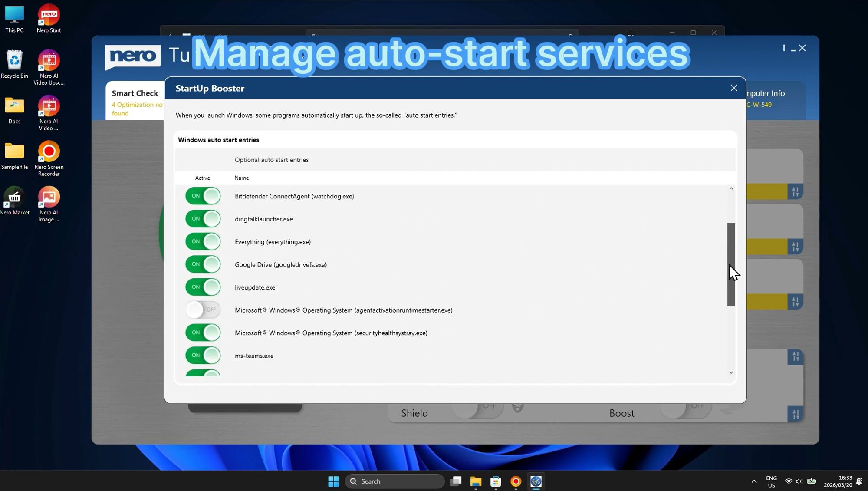Viewport: 868px width, 491px height.
Task: Select the Smart Check section
Action: [135, 93]
